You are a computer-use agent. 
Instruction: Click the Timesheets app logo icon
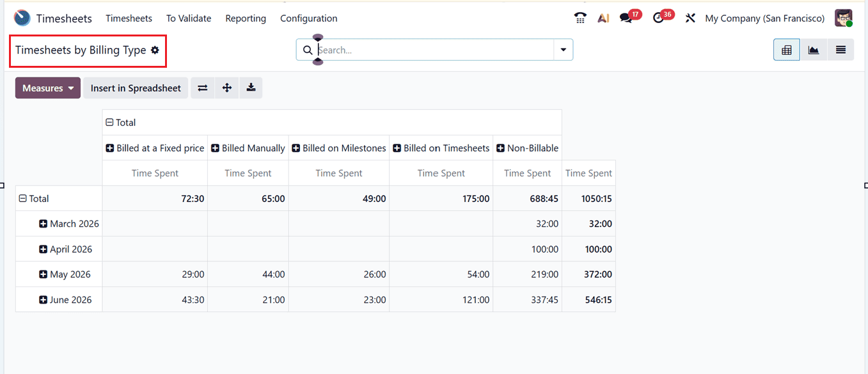[22, 18]
